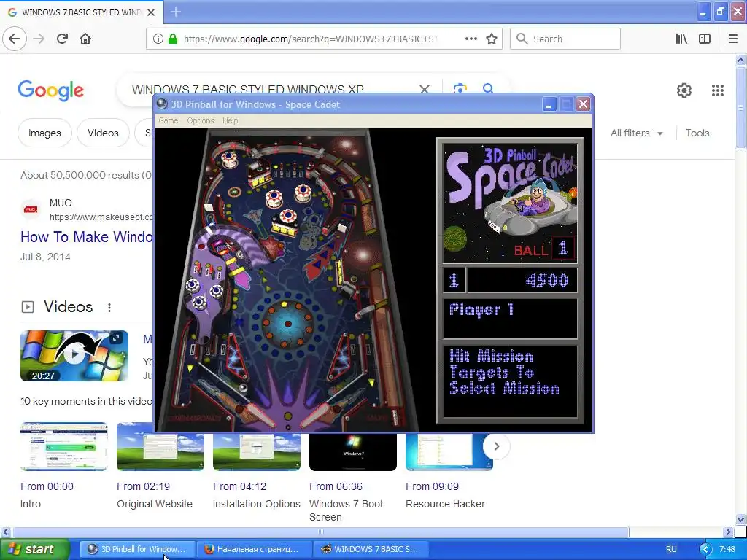Screen dimensions: 747x560
Task: Click the About 50,500,000 results text
Action: pyautogui.click(x=86, y=175)
